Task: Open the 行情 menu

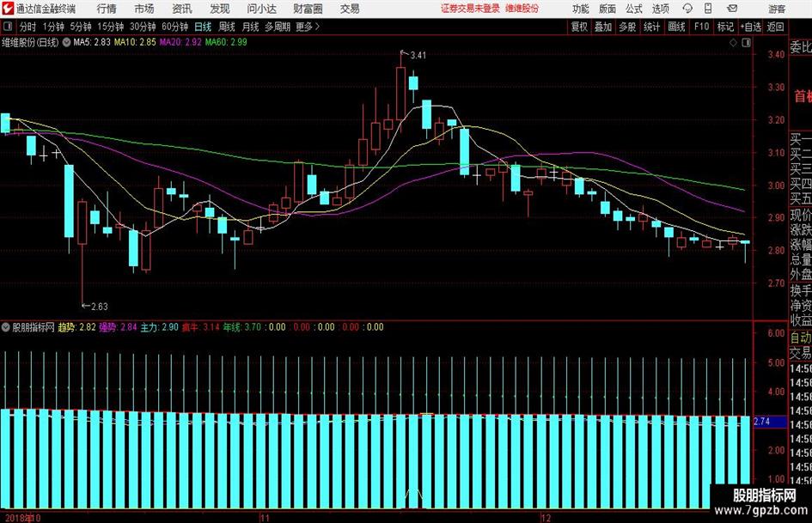Action: (x=107, y=9)
